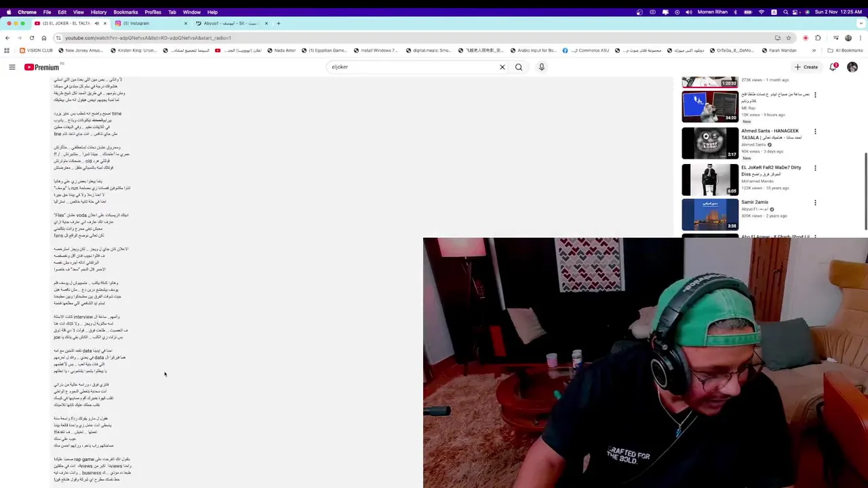The height and width of the screenshot is (488, 868).
Task: Open a new Chrome tab
Action: [278, 23]
